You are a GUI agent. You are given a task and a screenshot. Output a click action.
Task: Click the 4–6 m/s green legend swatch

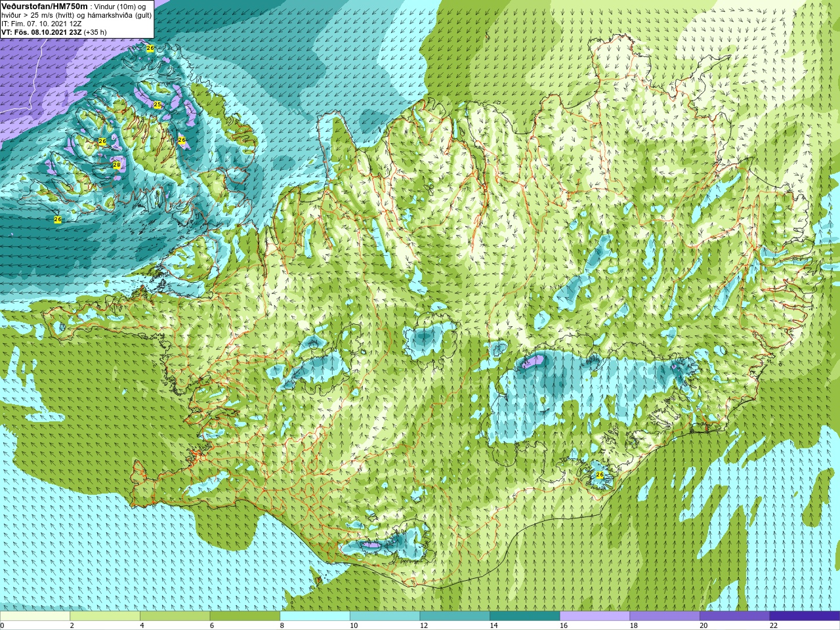pos(175,616)
